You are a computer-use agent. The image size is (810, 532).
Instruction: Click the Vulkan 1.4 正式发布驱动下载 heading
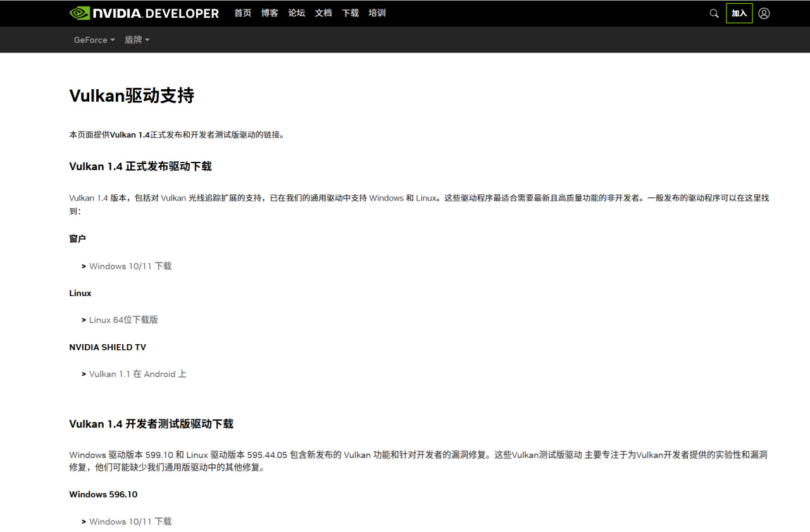(140, 166)
